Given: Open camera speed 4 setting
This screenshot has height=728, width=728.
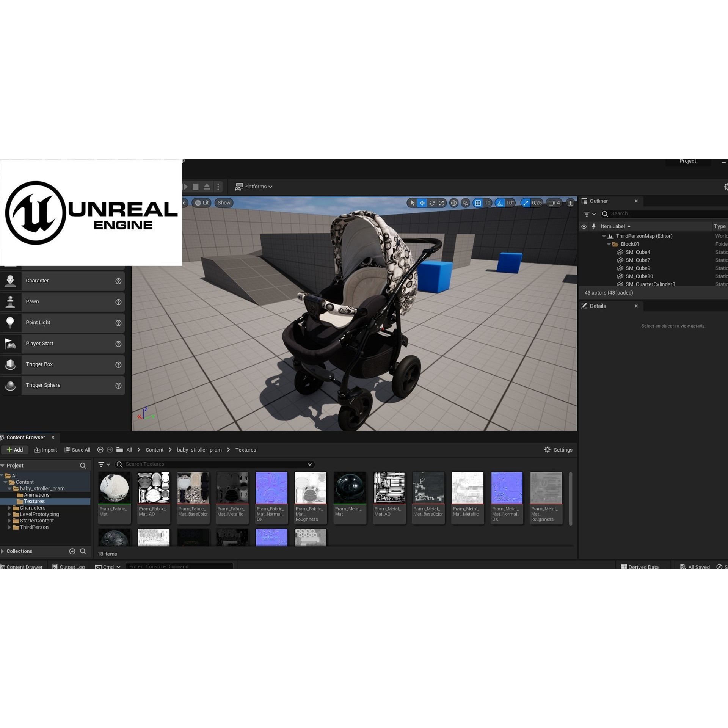Looking at the screenshot, I should click(x=554, y=203).
